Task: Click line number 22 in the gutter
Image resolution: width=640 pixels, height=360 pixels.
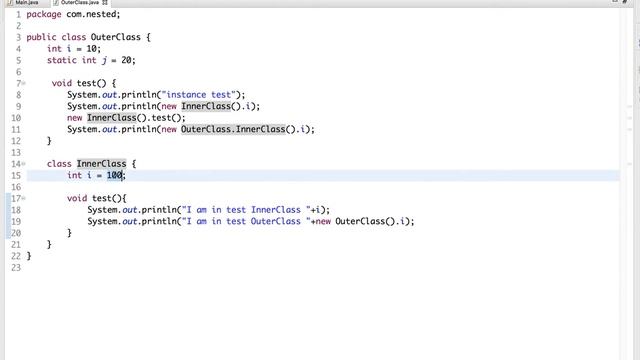Action: click(x=16, y=256)
